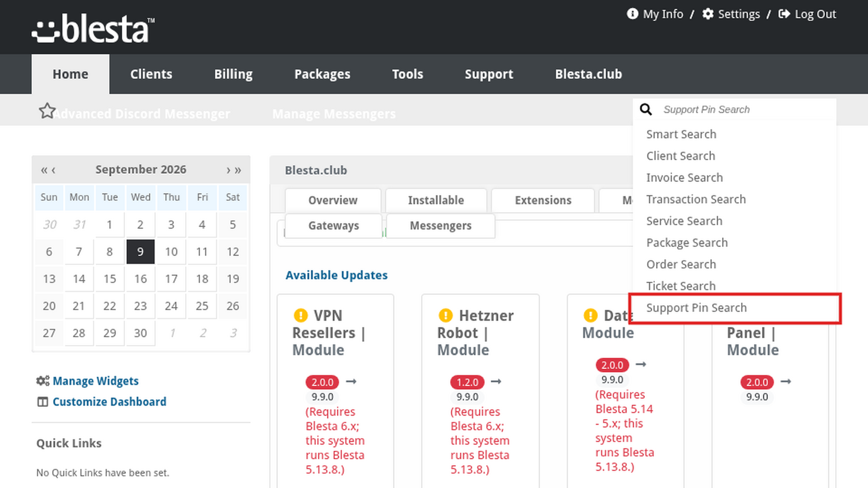Switch to the Messengers tab
Screen dimensions: 868x488
point(441,225)
